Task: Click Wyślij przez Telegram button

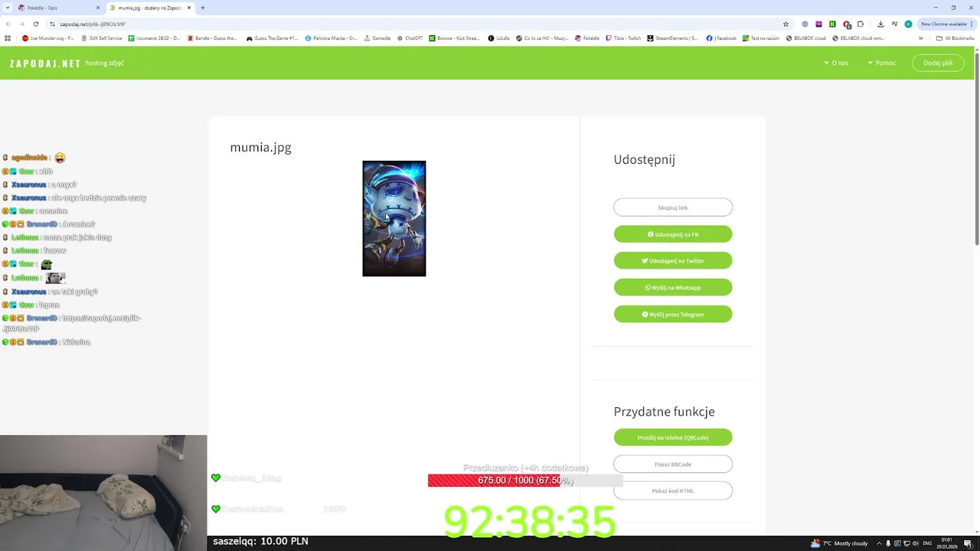Action: coord(673,315)
